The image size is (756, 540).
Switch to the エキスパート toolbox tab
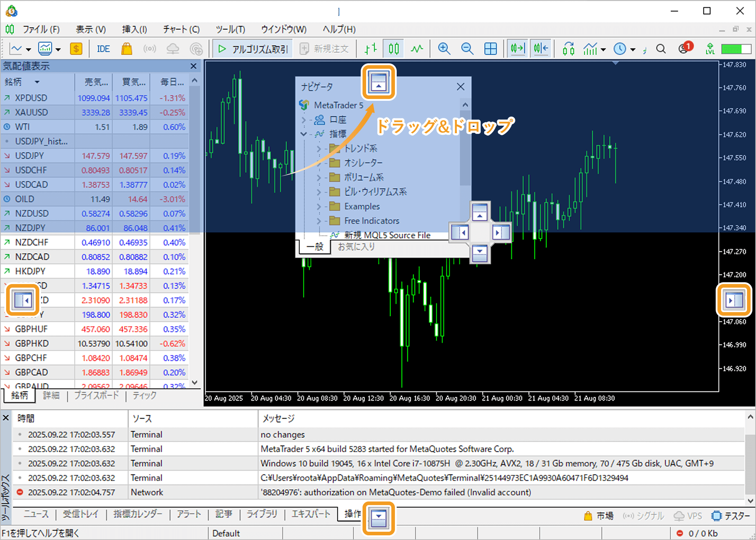click(310, 514)
